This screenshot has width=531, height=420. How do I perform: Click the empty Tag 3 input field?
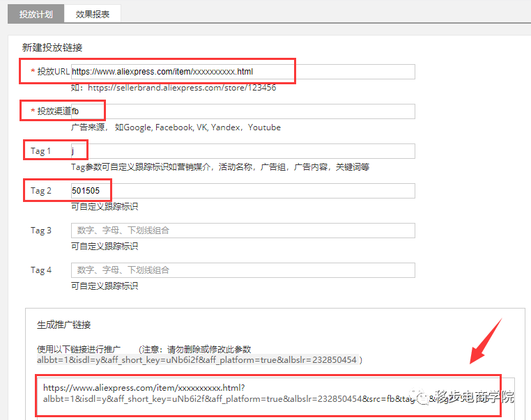[243, 231]
